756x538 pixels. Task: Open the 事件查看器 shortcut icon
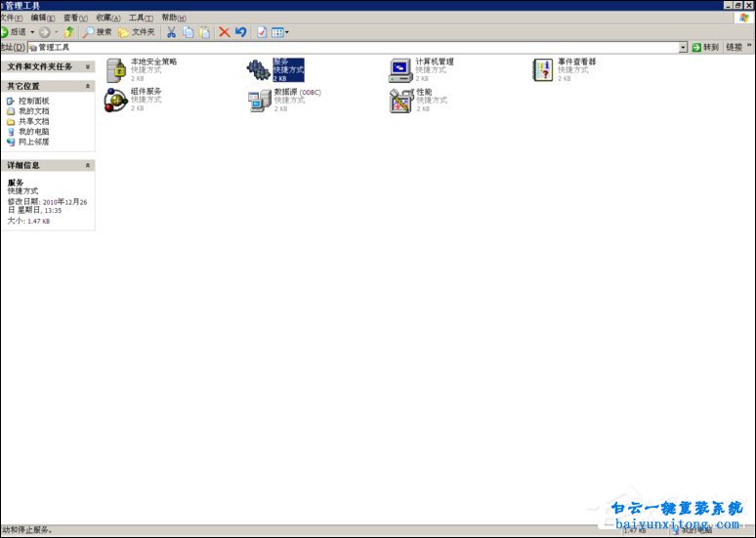point(543,70)
